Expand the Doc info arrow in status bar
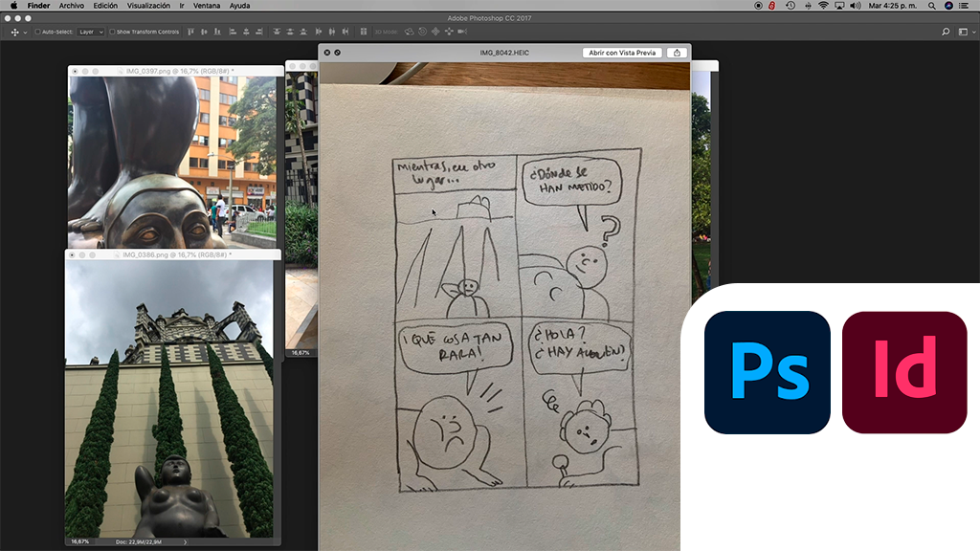 [185, 541]
